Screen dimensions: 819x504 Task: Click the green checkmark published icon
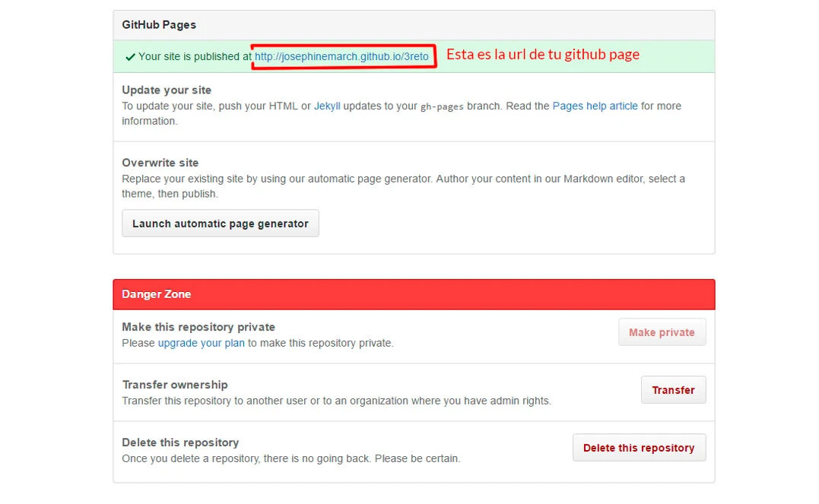[x=130, y=57]
